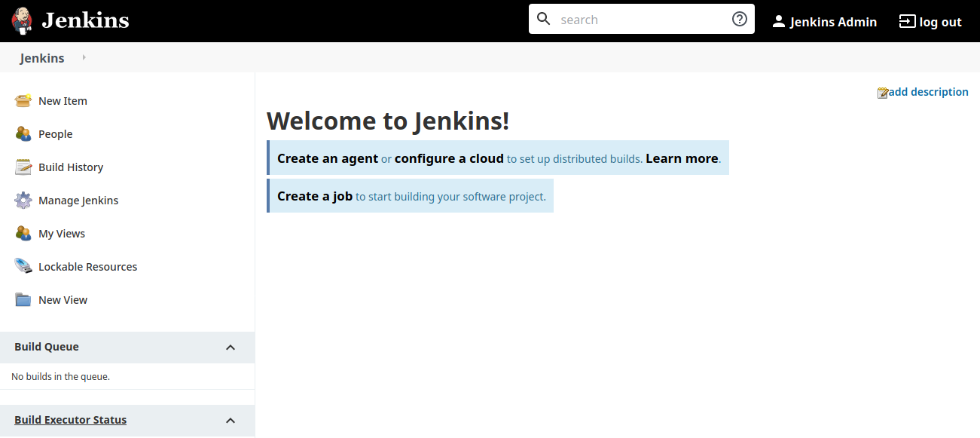Follow the Create an agent link
This screenshot has height=438, width=980.
(328, 158)
